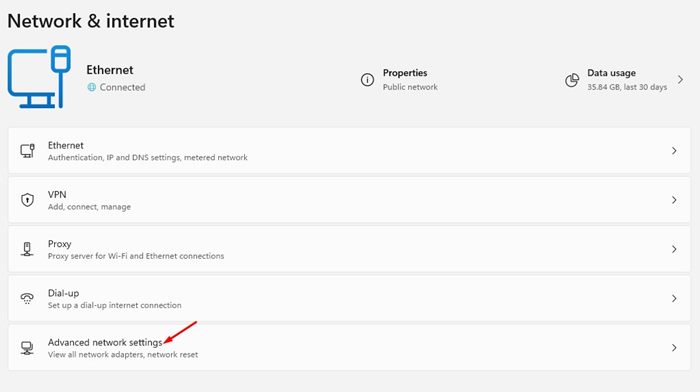Expand Data usage with its chevron
The height and width of the screenshot is (392, 700).
pos(680,80)
